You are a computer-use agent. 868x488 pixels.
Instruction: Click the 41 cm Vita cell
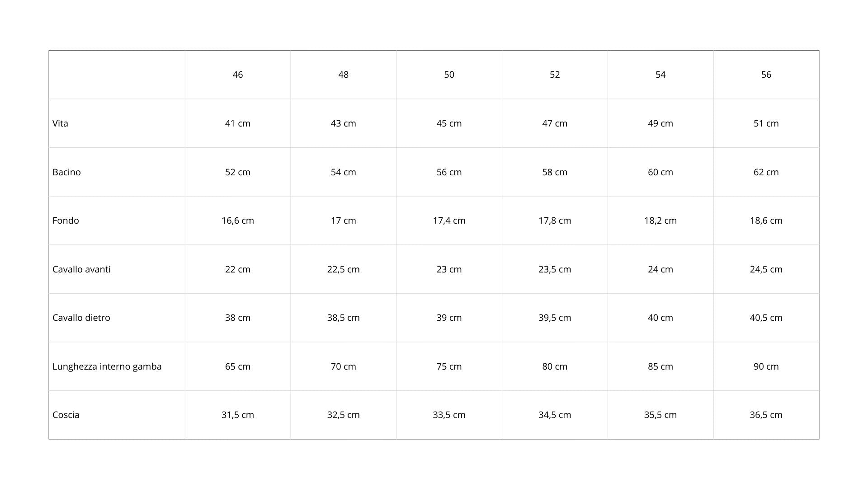pyautogui.click(x=238, y=123)
